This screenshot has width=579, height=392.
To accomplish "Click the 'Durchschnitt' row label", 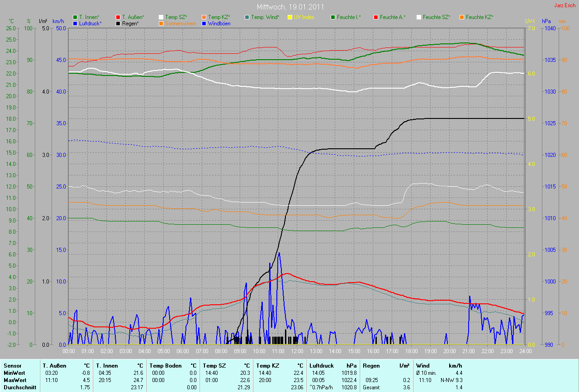I will pyautogui.click(x=19, y=387).
